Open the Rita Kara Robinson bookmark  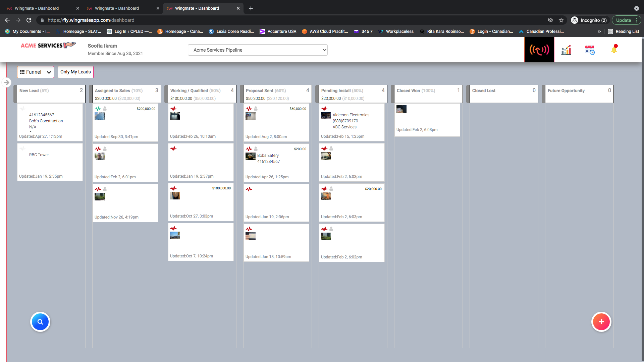(x=442, y=32)
